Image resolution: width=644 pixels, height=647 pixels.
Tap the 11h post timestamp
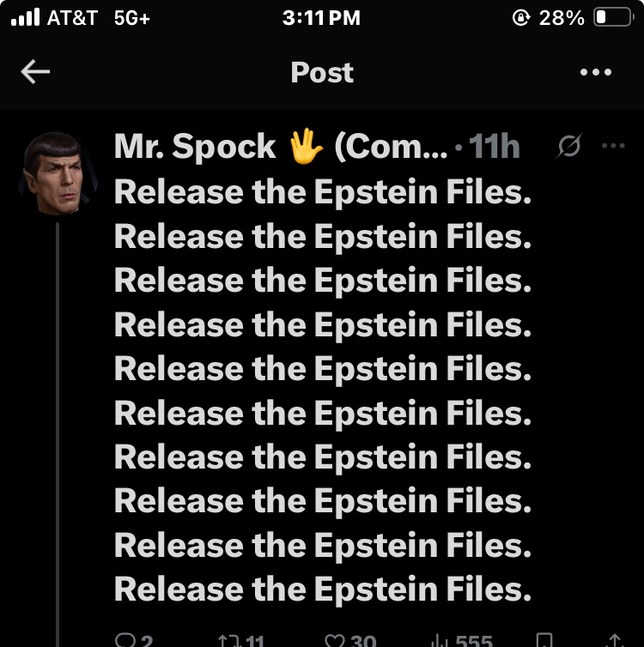[x=495, y=148]
